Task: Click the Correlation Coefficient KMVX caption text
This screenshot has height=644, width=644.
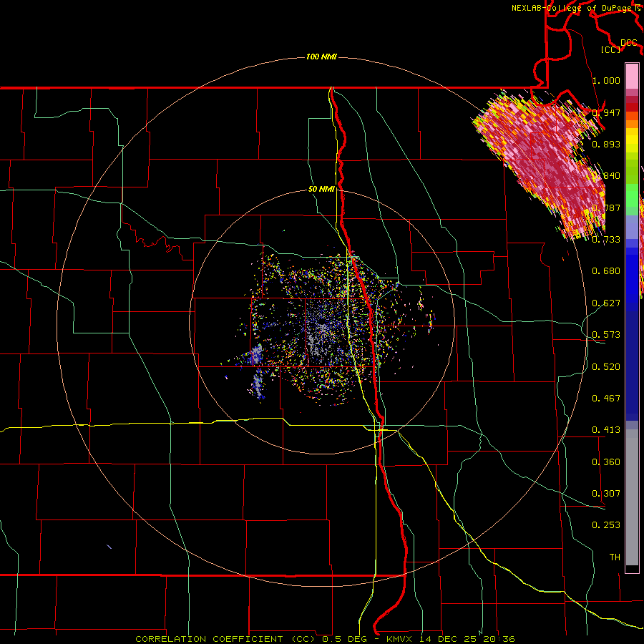Action: (x=325, y=639)
